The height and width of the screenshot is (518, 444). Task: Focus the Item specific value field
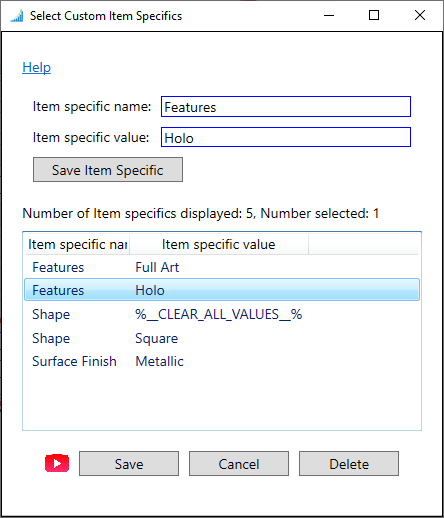(286, 137)
